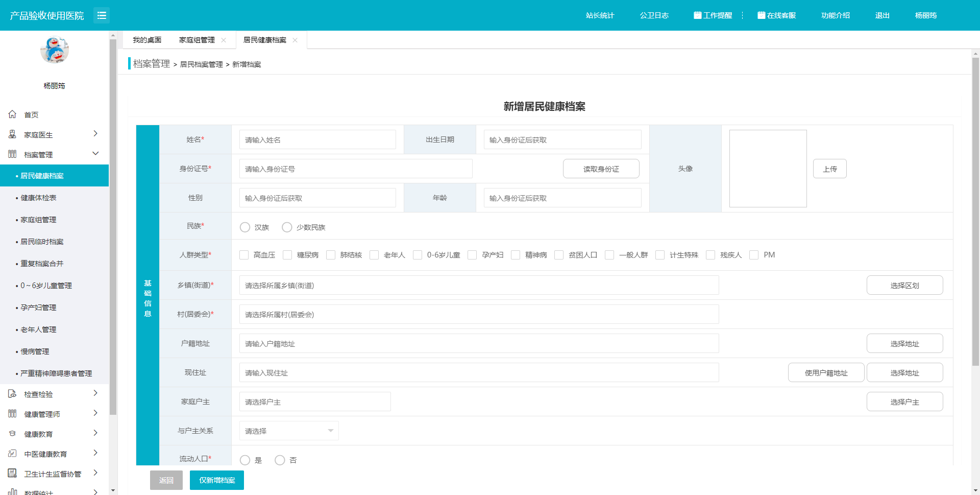The image size is (980, 495).
Task: Select the 汉族 radio button
Action: (x=245, y=227)
